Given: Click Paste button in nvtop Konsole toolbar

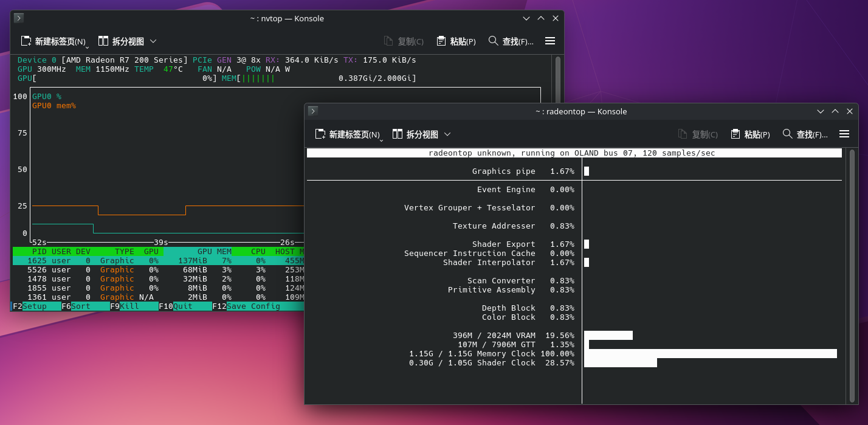Looking at the screenshot, I should (x=456, y=41).
